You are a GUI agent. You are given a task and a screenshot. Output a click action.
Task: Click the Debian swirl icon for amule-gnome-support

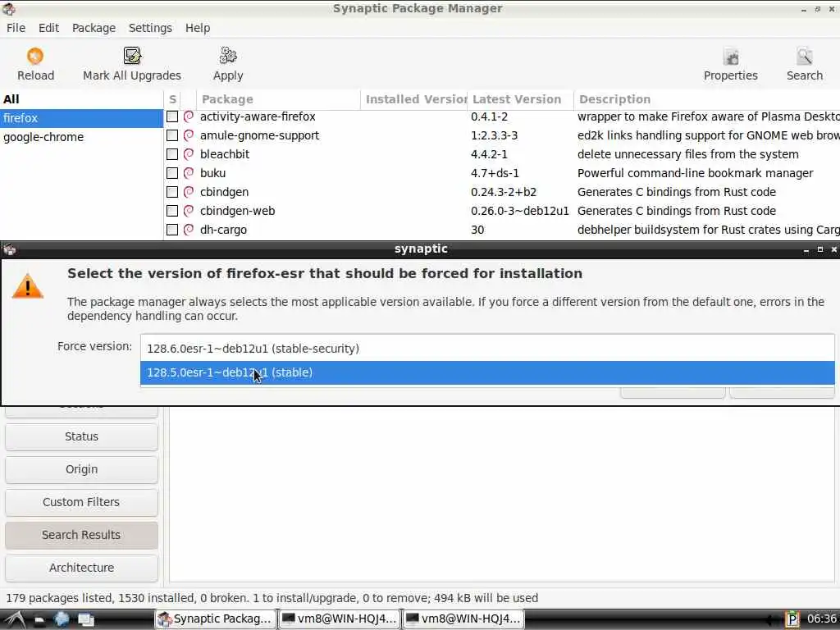189,135
